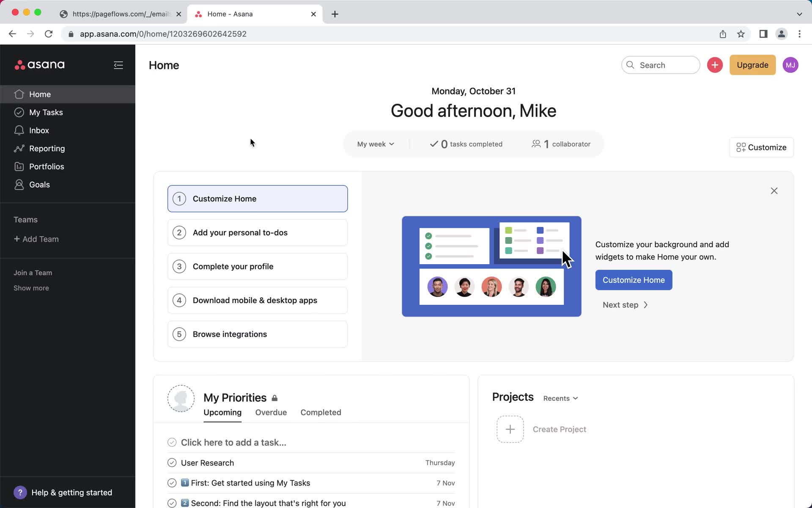Viewport: 812px width, 508px height.
Task: Expand the My week dropdown
Action: pyautogui.click(x=376, y=144)
